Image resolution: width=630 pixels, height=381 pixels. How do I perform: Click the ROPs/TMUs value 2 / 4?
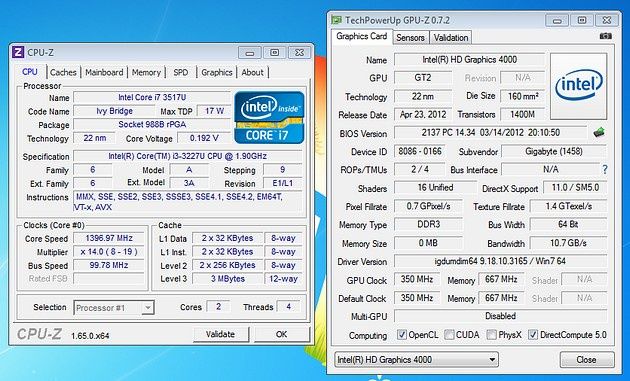click(x=419, y=169)
